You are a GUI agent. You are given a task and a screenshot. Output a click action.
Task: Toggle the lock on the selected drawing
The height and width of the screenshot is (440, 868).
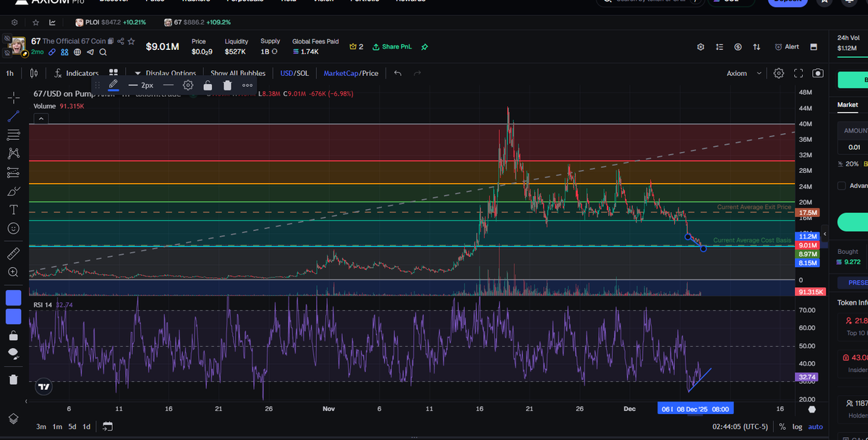pos(208,85)
